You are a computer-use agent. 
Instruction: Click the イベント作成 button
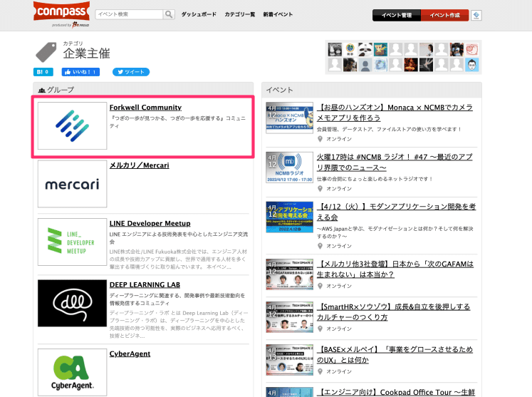(x=445, y=15)
